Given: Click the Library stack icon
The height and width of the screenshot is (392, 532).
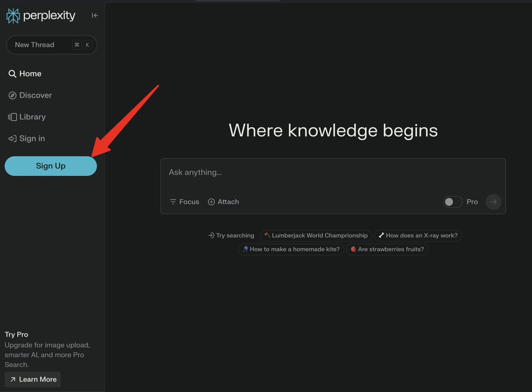Looking at the screenshot, I should 12,117.
